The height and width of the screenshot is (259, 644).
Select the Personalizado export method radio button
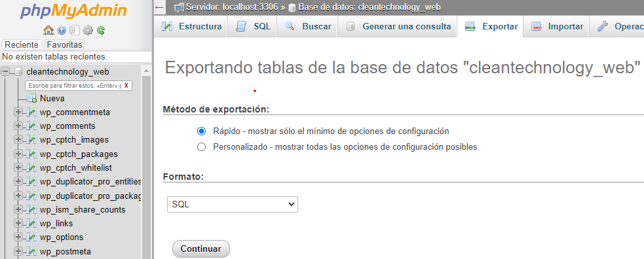[201, 147]
